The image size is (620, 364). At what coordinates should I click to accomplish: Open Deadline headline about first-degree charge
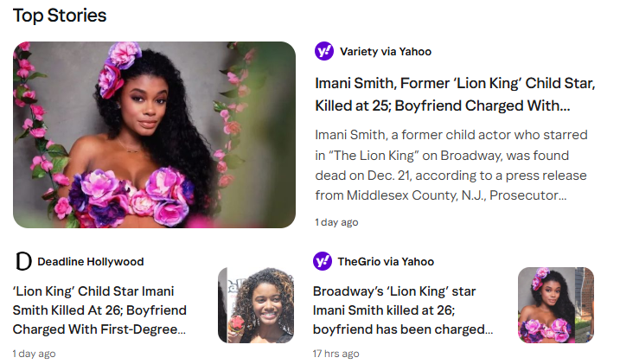pyautogui.click(x=99, y=310)
